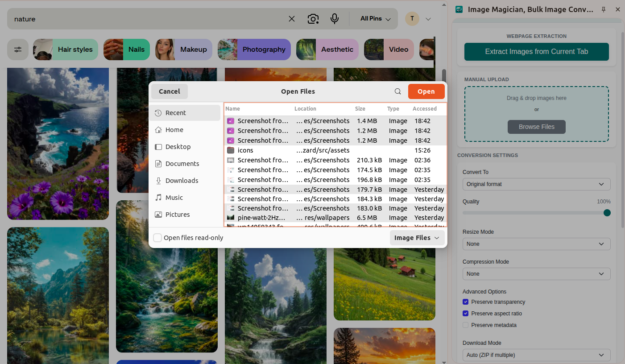The width and height of the screenshot is (625, 364).
Task: Select the 184.3 kB screenshot file
Action: (335, 199)
